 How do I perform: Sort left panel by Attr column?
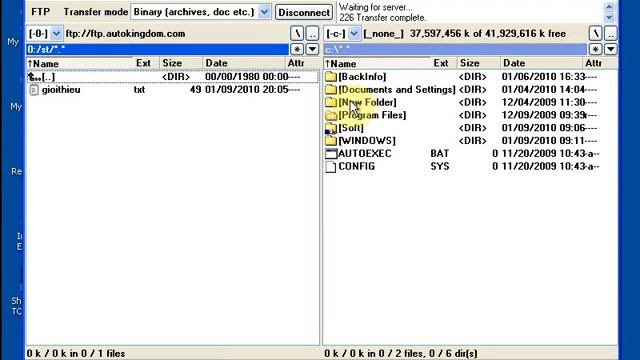coord(302,63)
